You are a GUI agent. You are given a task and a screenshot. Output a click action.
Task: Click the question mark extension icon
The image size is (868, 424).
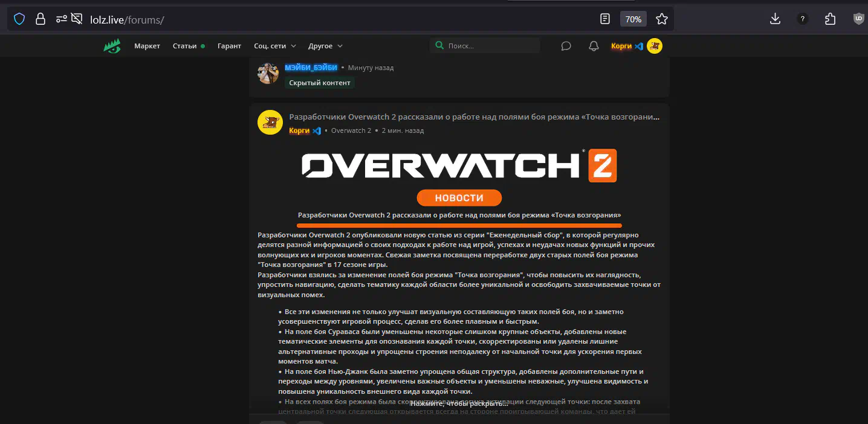click(x=803, y=19)
